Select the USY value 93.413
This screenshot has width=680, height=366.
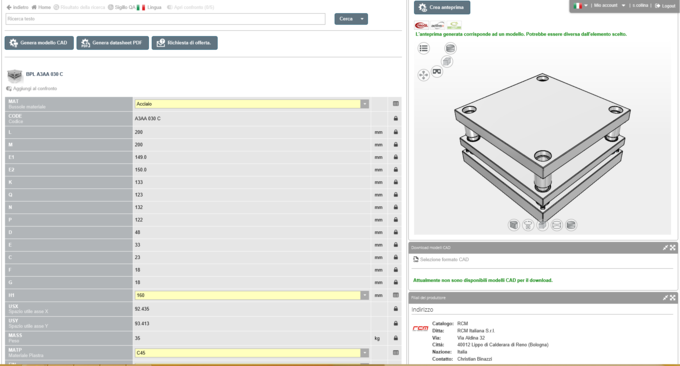(x=142, y=324)
